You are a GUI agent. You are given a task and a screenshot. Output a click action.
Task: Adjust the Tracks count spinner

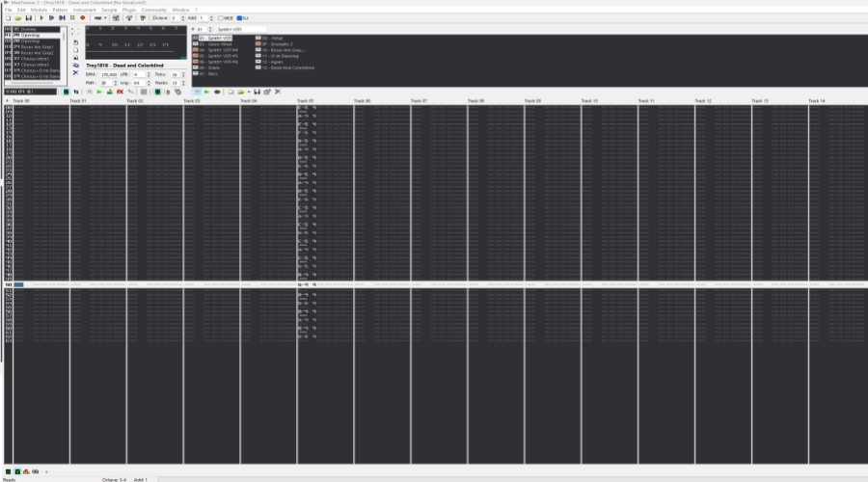183,83
